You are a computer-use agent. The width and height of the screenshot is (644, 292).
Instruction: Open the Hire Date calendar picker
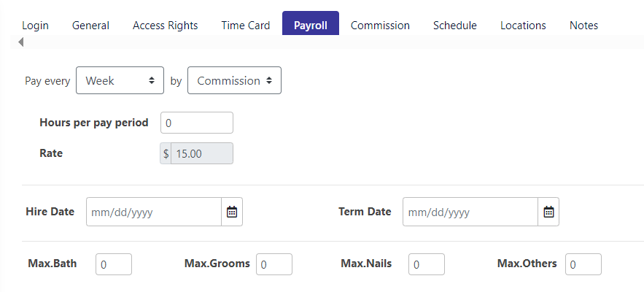point(232,212)
